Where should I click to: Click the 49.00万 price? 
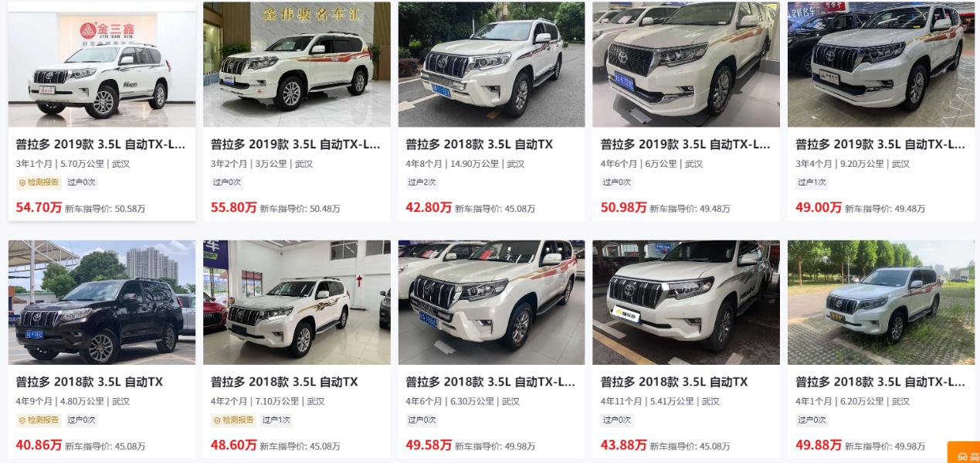[819, 207]
